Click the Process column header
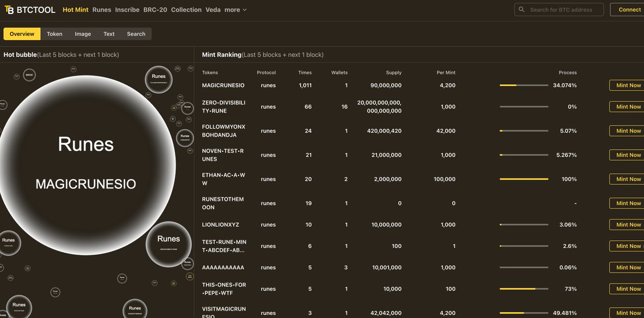The height and width of the screenshot is (318, 644). pyautogui.click(x=568, y=72)
